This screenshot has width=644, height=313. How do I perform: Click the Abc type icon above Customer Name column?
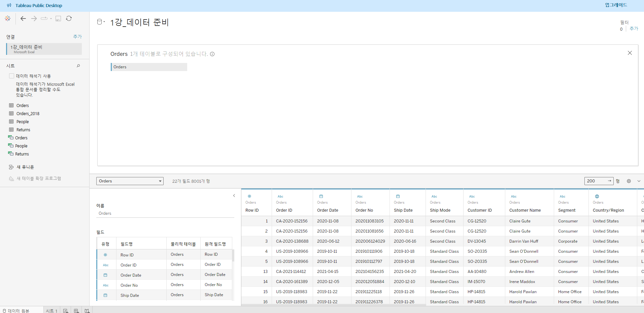(514, 197)
